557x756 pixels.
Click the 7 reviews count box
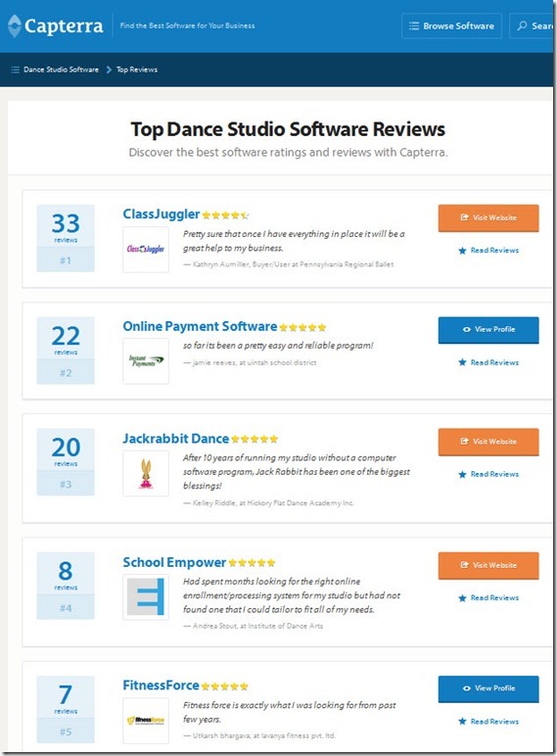tap(66, 697)
